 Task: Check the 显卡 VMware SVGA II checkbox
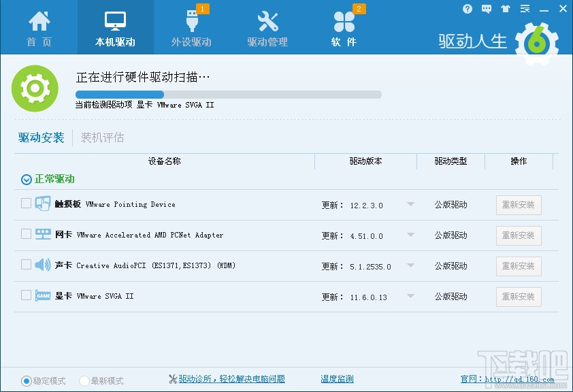point(26,295)
